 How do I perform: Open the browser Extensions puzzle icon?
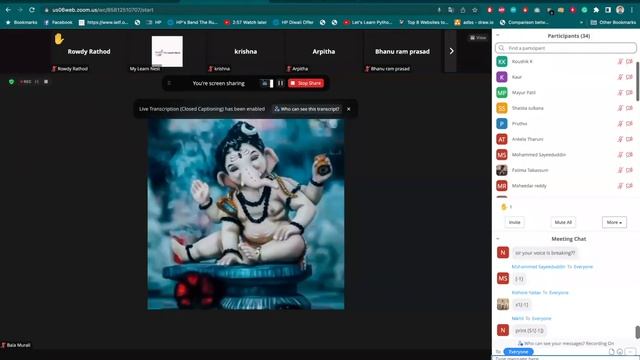pos(596,10)
